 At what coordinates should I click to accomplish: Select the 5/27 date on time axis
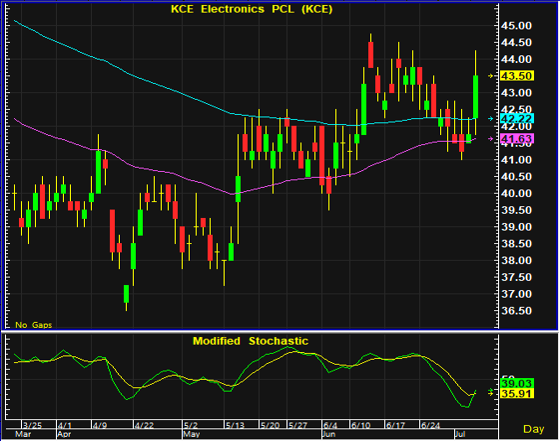[298, 425]
